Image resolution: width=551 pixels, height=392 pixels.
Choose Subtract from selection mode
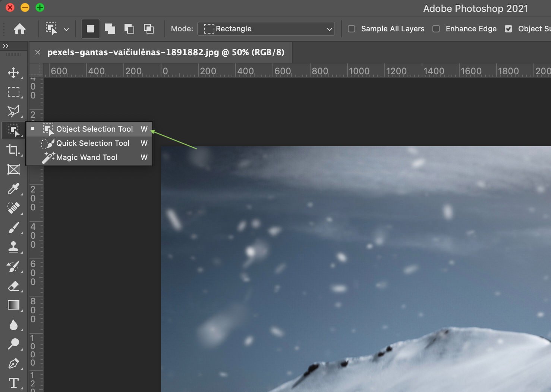[129, 29]
